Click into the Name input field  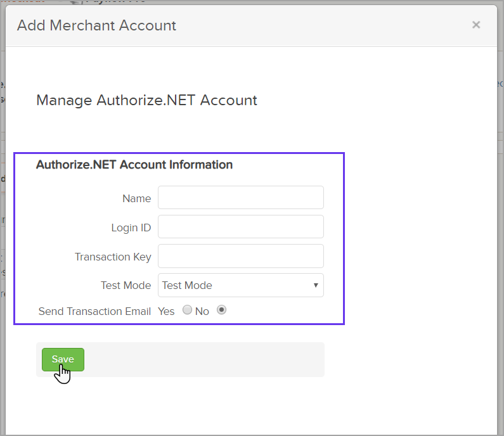[241, 197]
